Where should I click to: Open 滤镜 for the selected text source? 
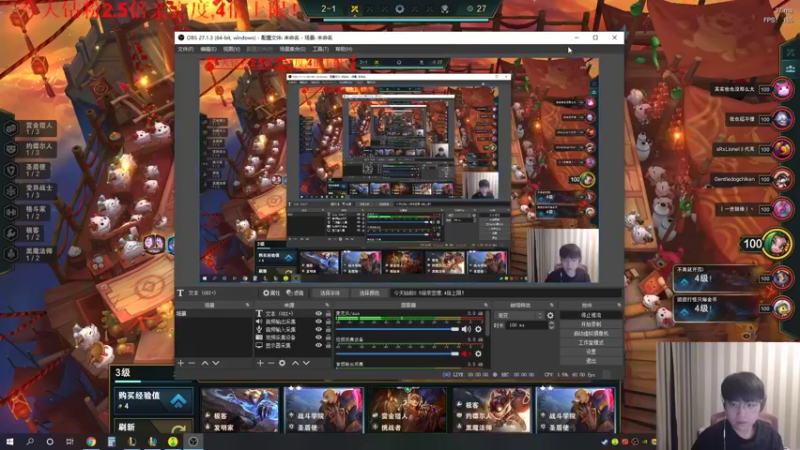(x=295, y=293)
